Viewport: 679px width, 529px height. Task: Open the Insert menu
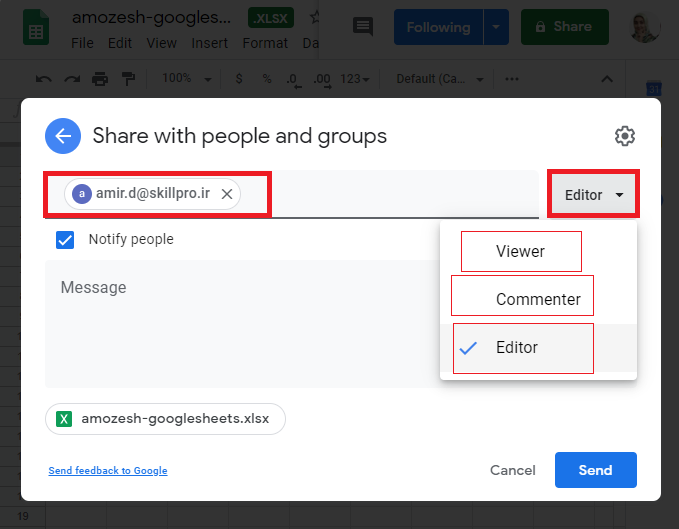[x=210, y=43]
